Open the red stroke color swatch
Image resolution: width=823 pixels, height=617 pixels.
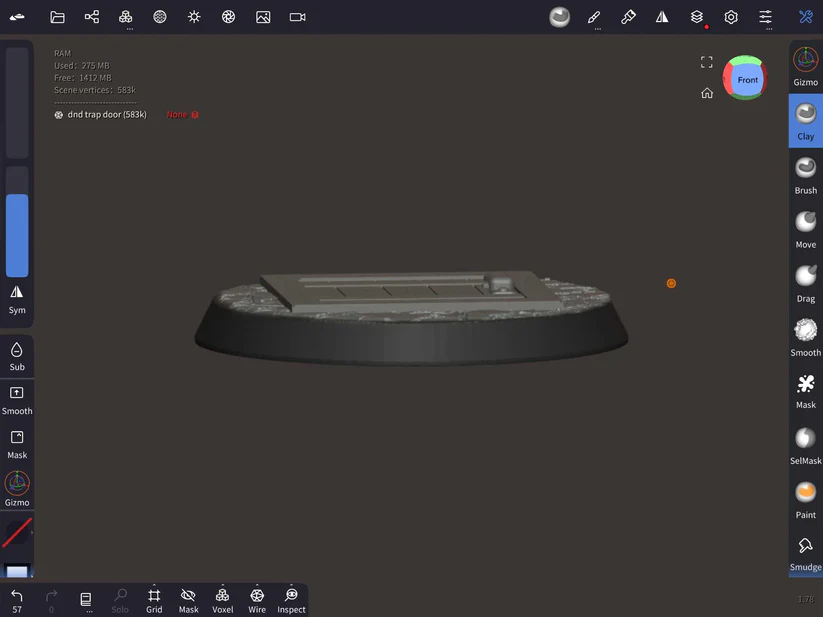[x=17, y=532]
